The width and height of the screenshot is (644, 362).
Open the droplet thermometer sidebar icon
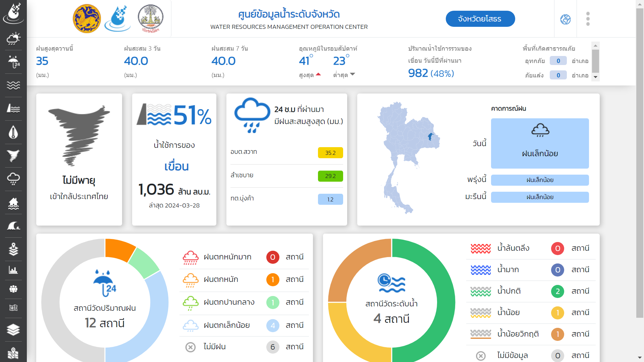click(x=13, y=132)
